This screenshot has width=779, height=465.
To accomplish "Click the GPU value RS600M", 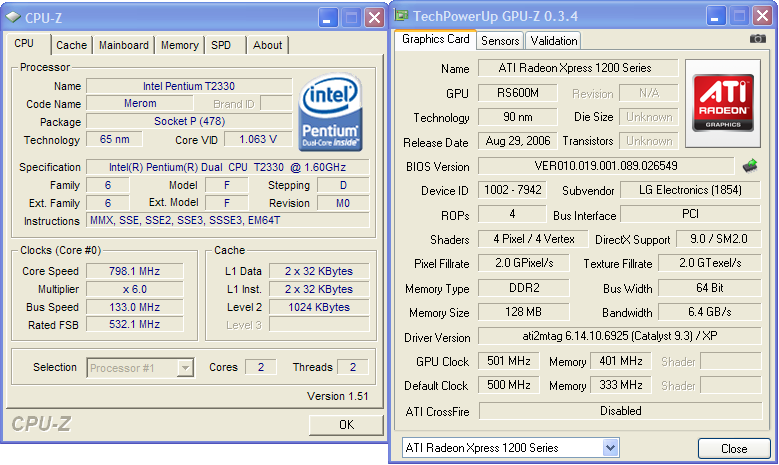I will click(518, 93).
